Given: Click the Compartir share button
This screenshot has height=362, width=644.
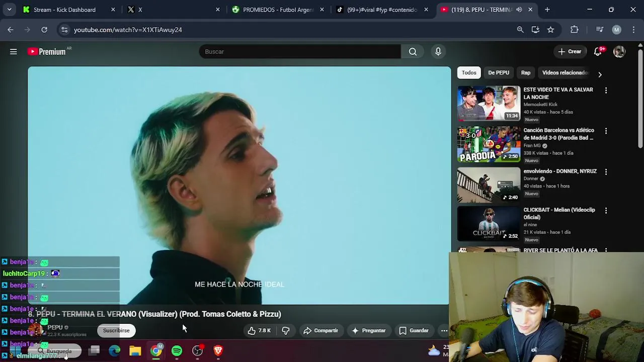Looking at the screenshot, I should tap(320, 330).
